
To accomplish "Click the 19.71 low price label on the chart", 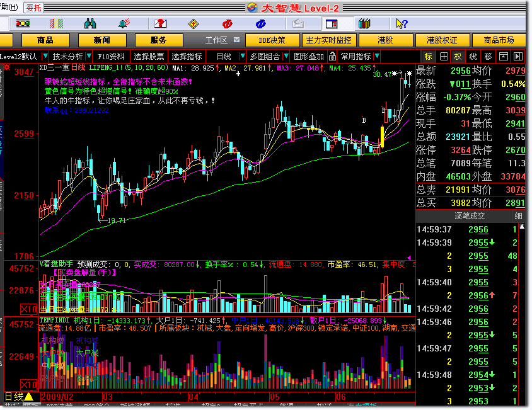I will tap(117, 220).
